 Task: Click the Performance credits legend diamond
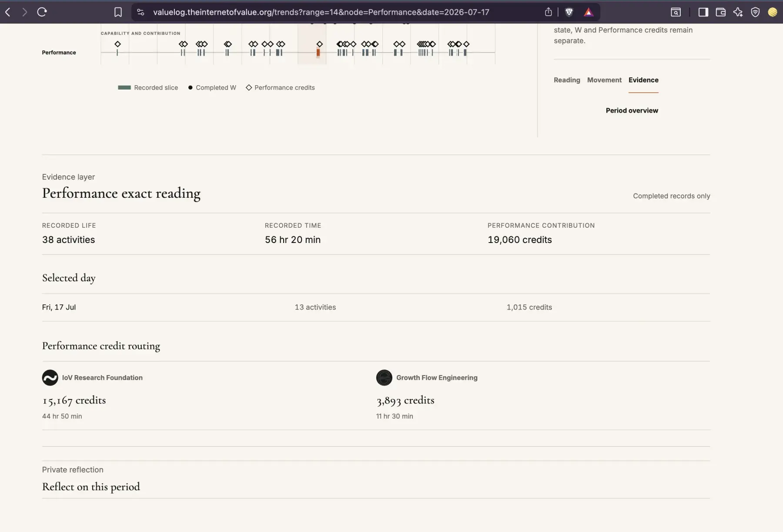coord(249,87)
